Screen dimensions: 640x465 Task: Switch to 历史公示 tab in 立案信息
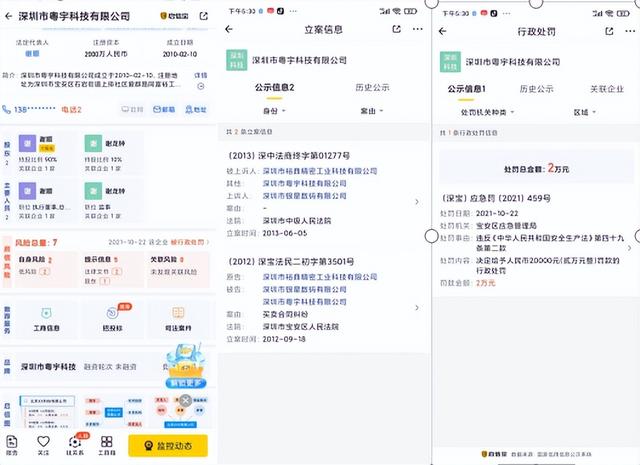click(372, 87)
